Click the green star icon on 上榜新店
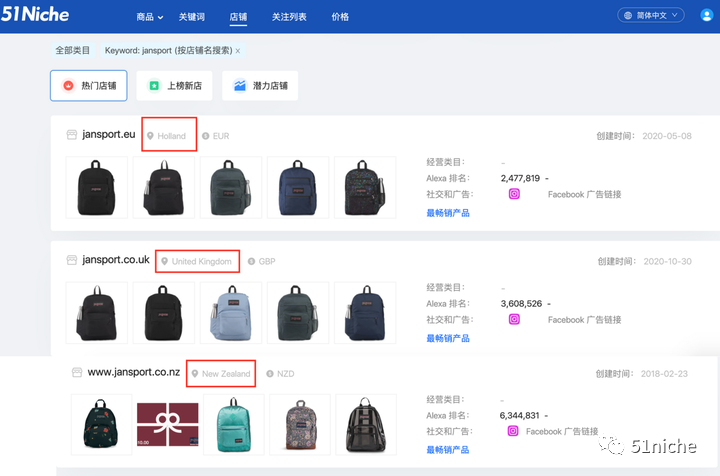 pyautogui.click(x=154, y=85)
